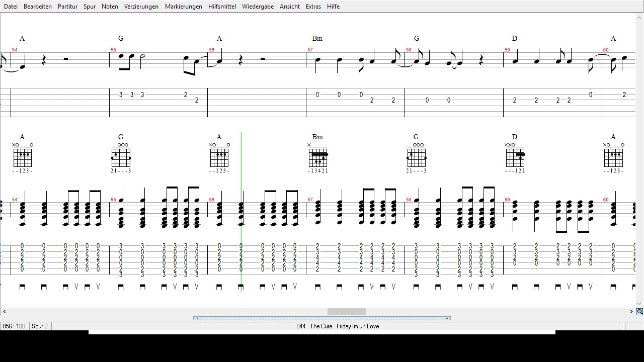Click the left handle of the blue range slider

tap(197, 318)
